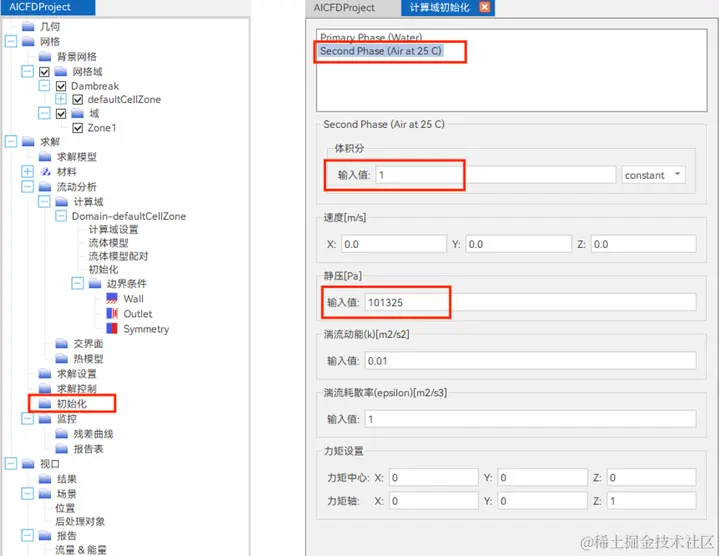This screenshot has width=720, height=556.
Task: Click the velocity X input field
Action: tap(394, 244)
